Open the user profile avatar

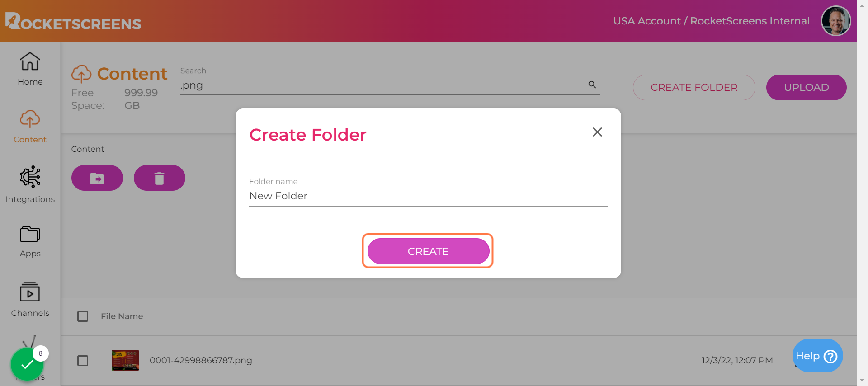click(x=836, y=21)
